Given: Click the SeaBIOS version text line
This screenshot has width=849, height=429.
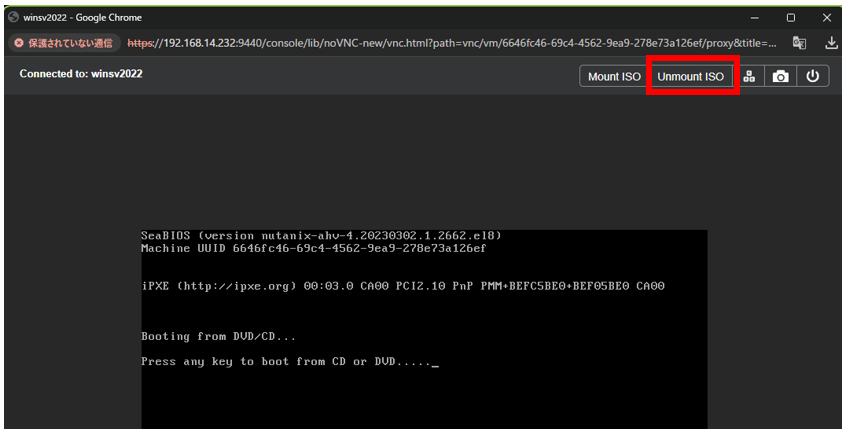Looking at the screenshot, I should (322, 236).
